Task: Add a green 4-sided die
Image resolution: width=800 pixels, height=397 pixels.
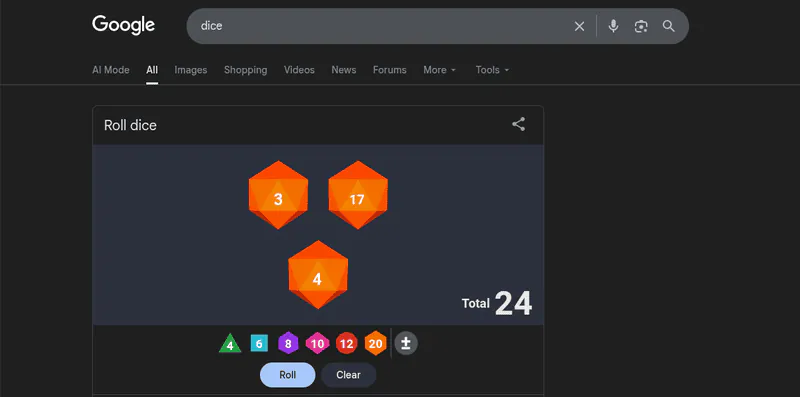Action: pos(230,343)
